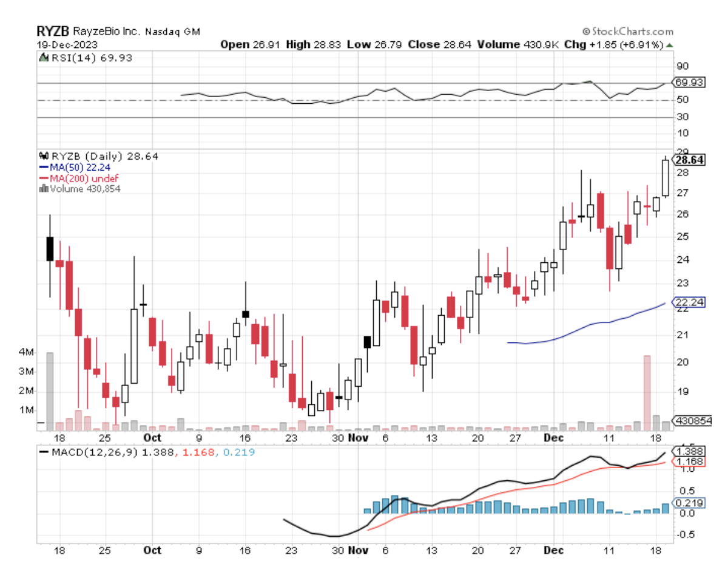Click the last white candlestick near 28.64
The image size is (728, 578).
pos(666,178)
